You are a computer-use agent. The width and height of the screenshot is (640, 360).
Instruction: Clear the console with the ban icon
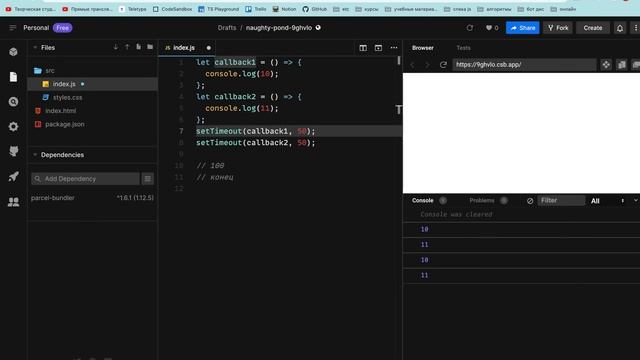(530, 201)
